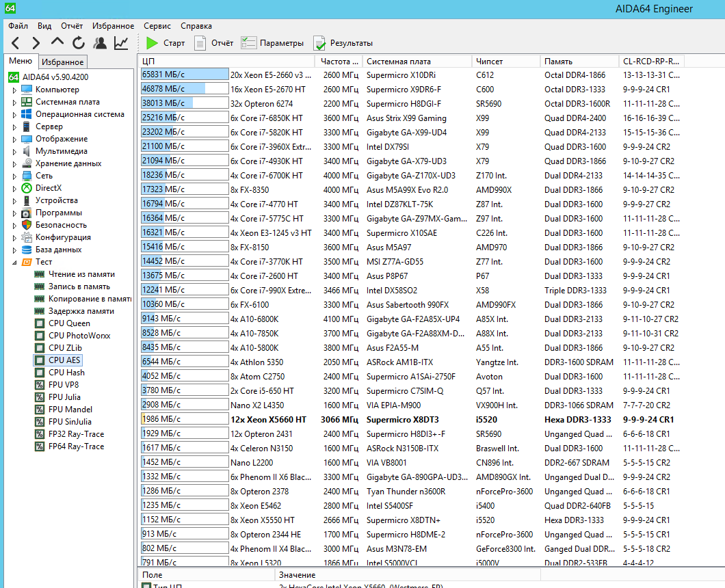Switch to the Меню tab
The height and width of the screenshot is (588, 725).
[21, 61]
